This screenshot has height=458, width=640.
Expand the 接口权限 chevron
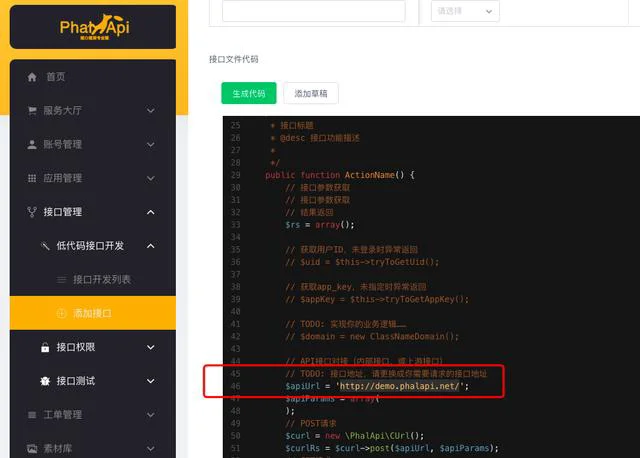coord(151,347)
